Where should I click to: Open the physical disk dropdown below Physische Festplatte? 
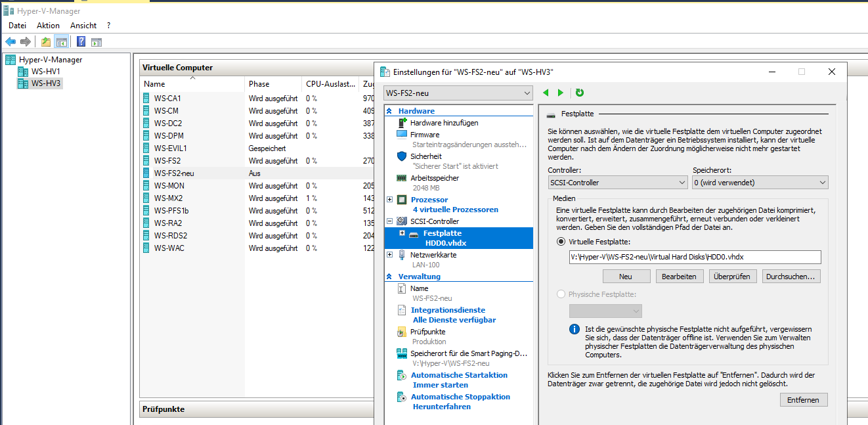pos(605,311)
